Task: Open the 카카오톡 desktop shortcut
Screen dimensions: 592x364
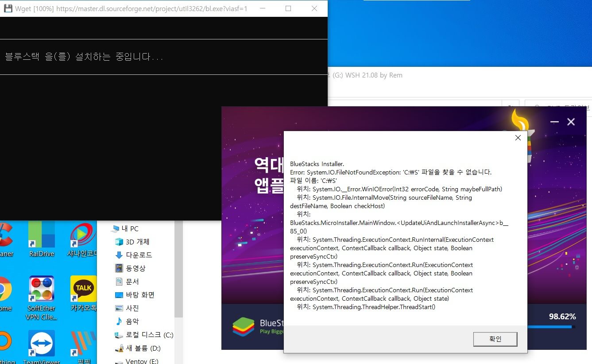Action: click(x=83, y=294)
